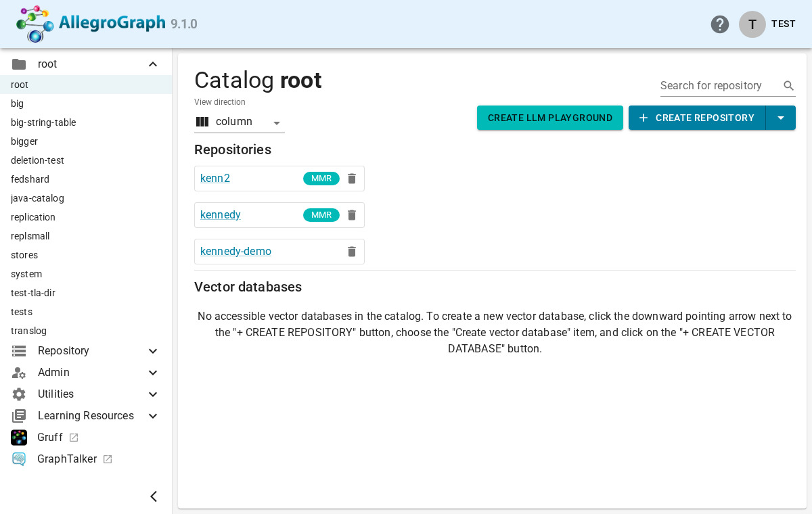Delete the kenn2 repository via trash icon

pos(352,179)
